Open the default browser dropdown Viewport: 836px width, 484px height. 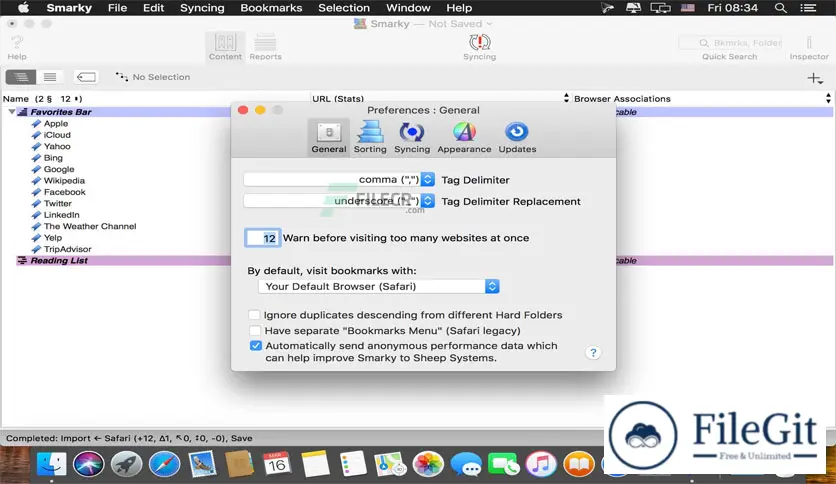click(379, 286)
